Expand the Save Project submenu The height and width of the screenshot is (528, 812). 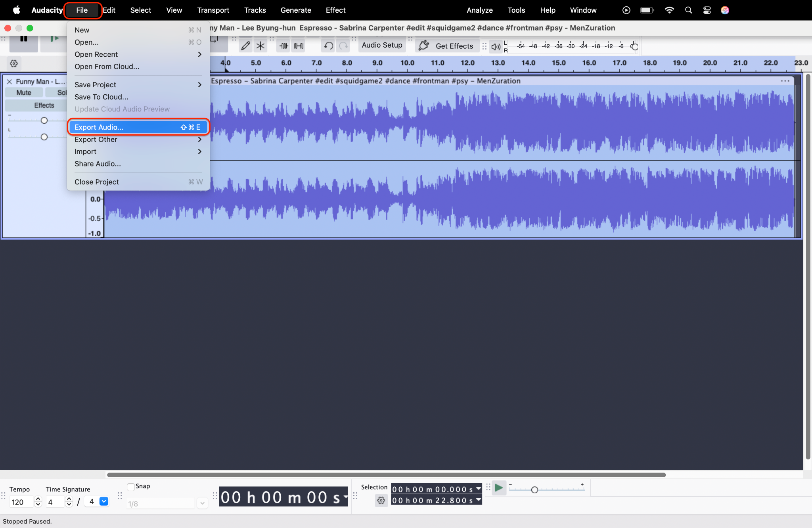(138, 85)
